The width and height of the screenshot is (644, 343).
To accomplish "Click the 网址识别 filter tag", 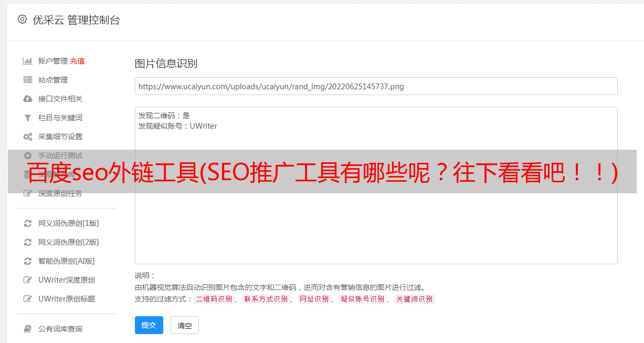I will point(314,299).
